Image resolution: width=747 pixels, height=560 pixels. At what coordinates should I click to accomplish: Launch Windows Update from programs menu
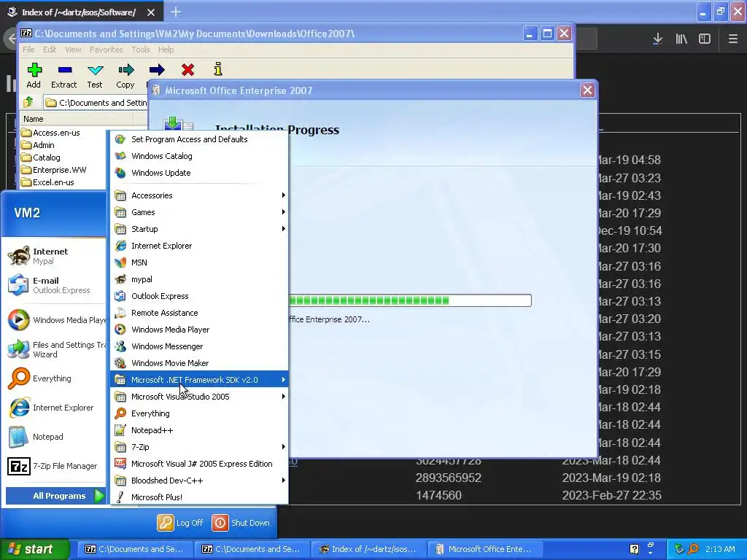160,172
